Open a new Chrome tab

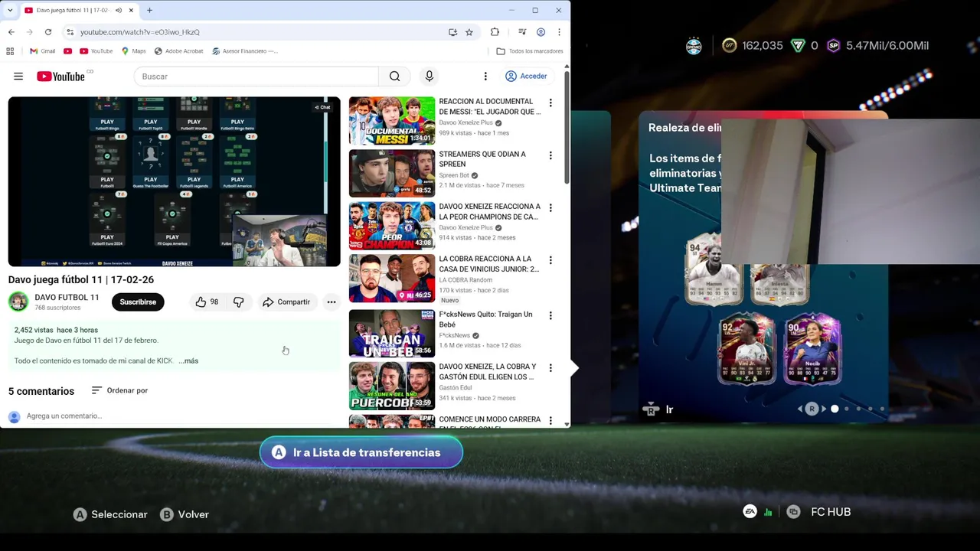[149, 10]
